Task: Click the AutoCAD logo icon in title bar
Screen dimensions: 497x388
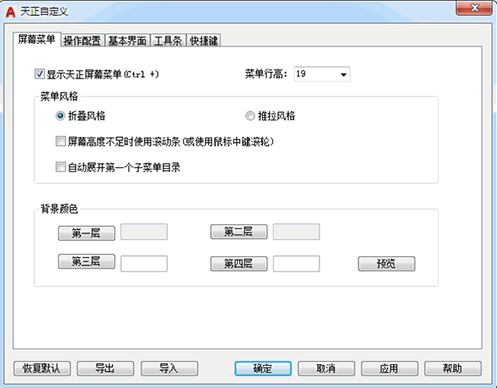Action: tap(10, 12)
